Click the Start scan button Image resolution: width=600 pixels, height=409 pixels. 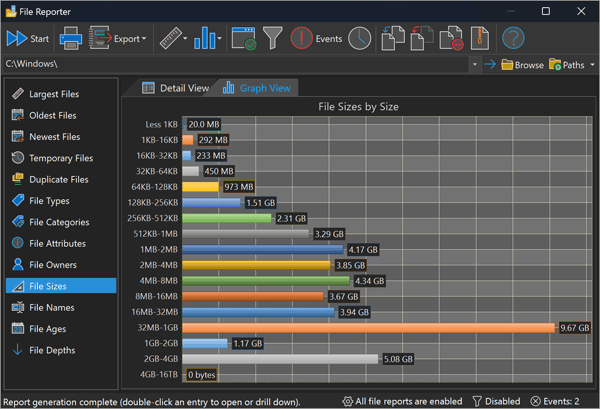click(28, 39)
